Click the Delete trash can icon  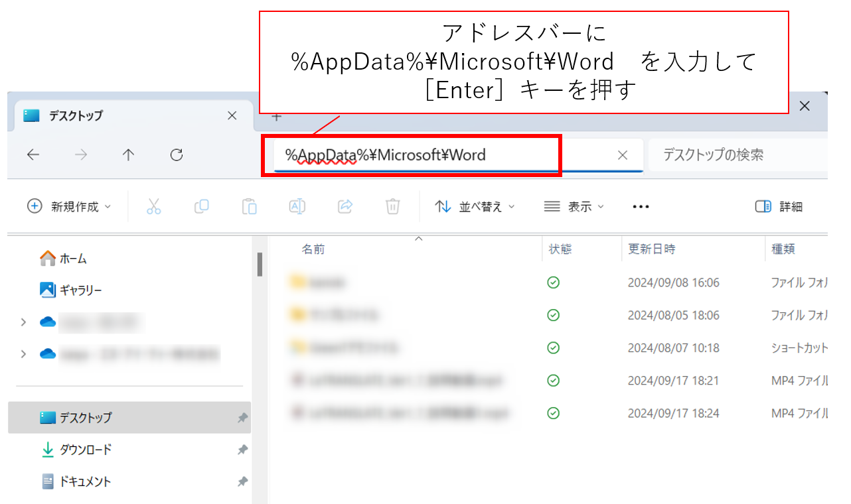click(392, 207)
